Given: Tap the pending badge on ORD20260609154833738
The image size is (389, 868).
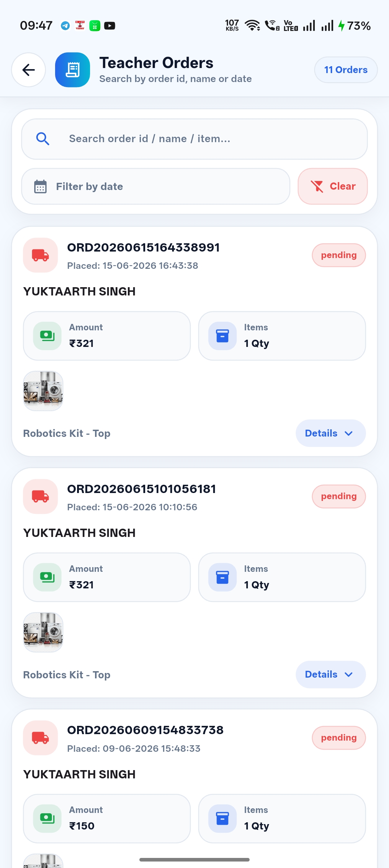Looking at the screenshot, I should 339,738.
